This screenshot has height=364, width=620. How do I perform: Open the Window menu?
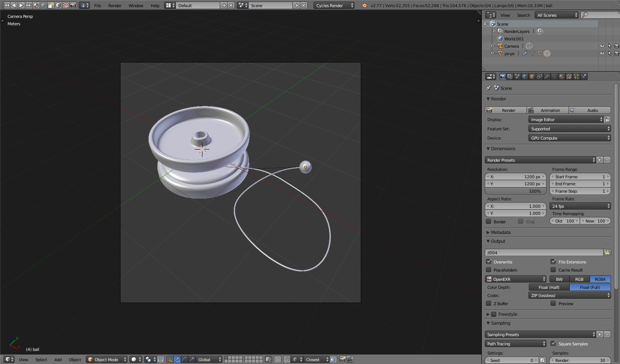(x=136, y=5)
